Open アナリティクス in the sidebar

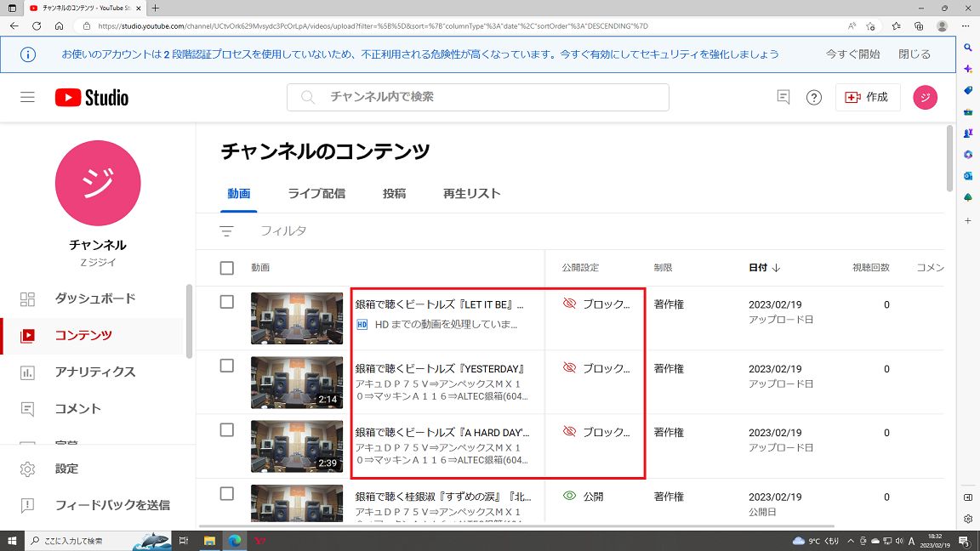pos(94,372)
